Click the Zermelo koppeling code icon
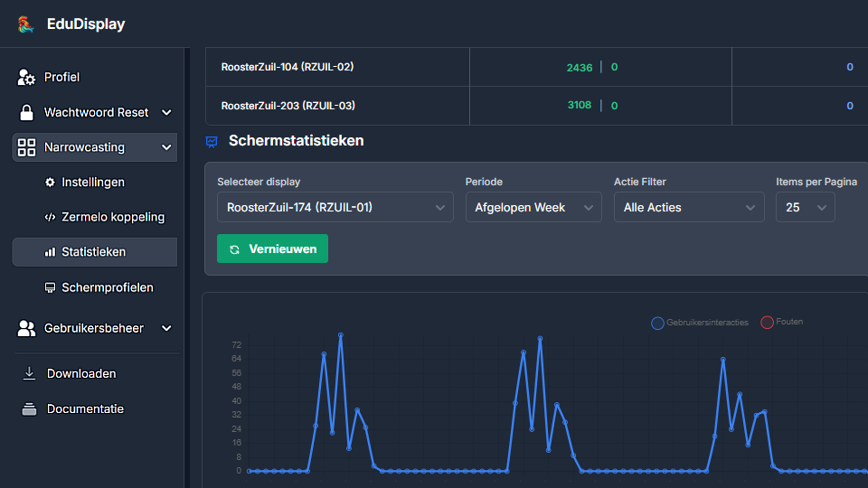868x488 pixels. point(51,218)
